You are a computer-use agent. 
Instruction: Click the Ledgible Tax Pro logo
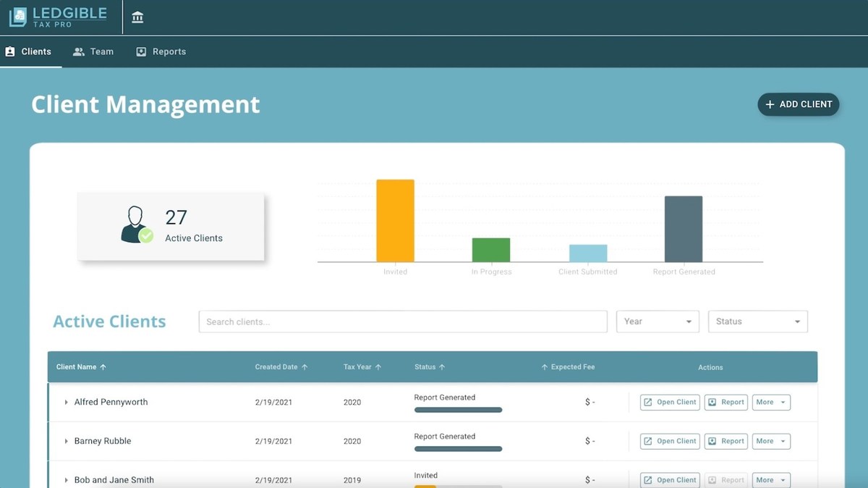(x=58, y=17)
